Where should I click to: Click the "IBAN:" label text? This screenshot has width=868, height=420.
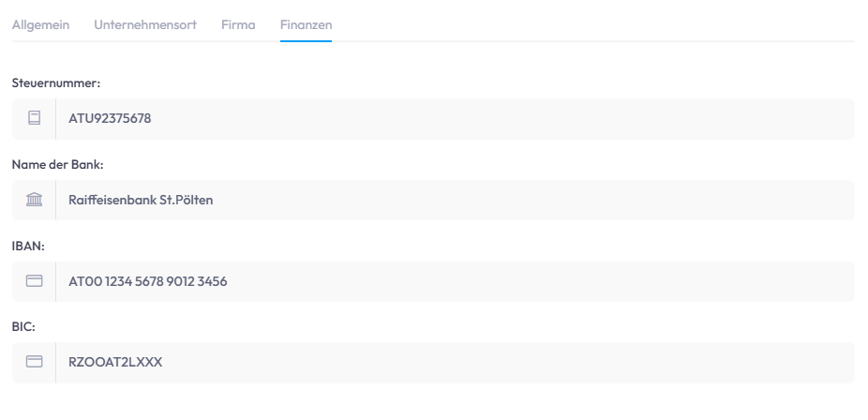28,246
